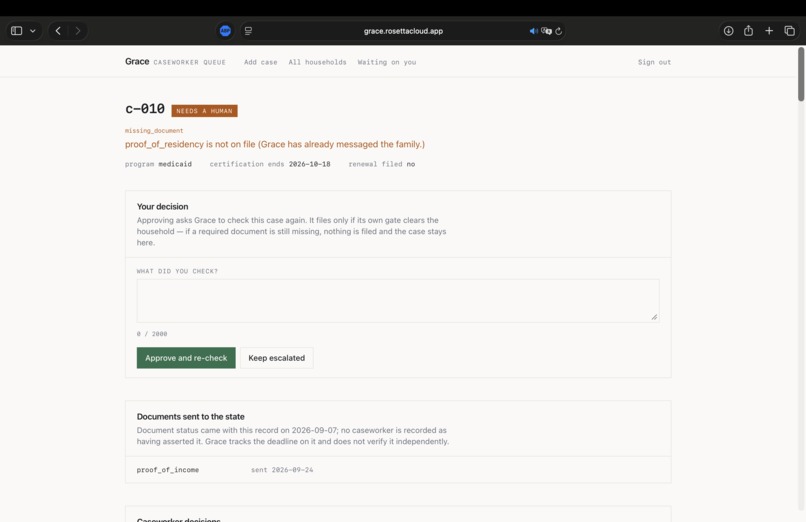
Task: Select certification ends 2026-10-18 date
Action: (309, 164)
